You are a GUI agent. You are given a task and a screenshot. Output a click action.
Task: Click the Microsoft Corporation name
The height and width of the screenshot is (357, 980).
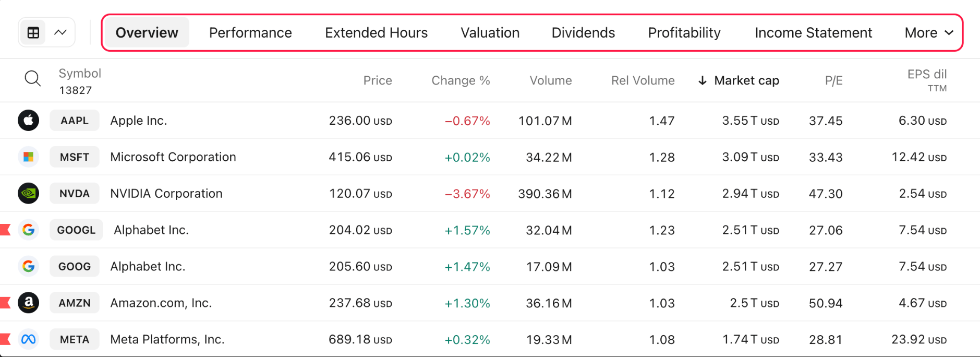(x=173, y=157)
